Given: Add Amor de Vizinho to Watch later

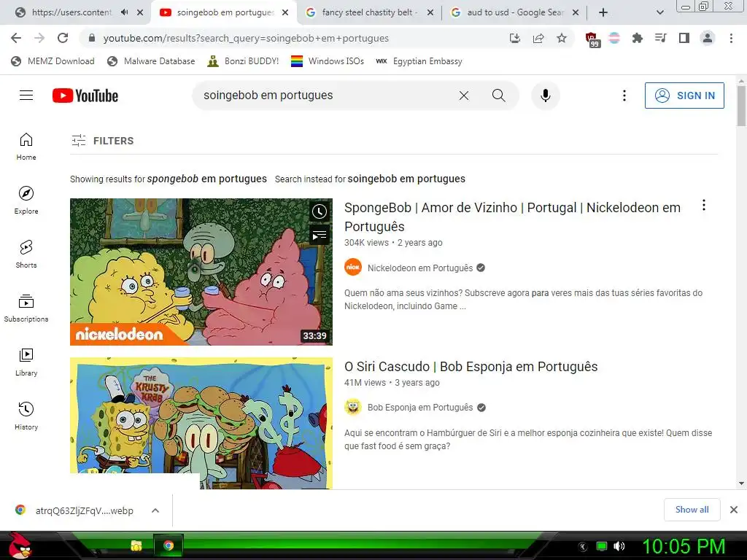Looking at the screenshot, I should (x=320, y=211).
